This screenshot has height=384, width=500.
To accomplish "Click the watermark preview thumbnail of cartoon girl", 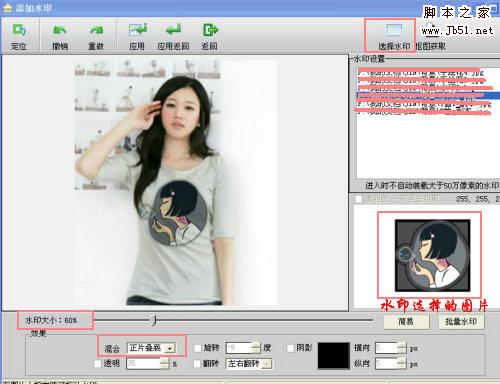I will pos(433,255).
